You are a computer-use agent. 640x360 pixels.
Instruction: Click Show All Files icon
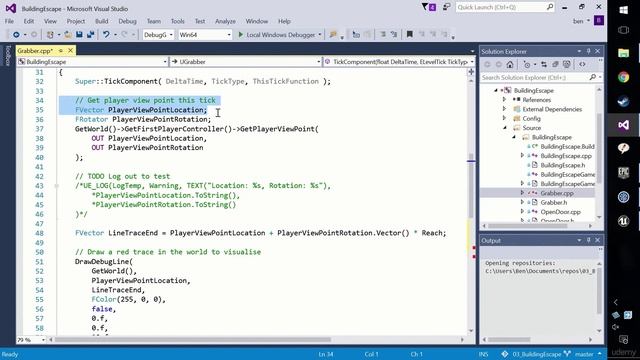567,64
